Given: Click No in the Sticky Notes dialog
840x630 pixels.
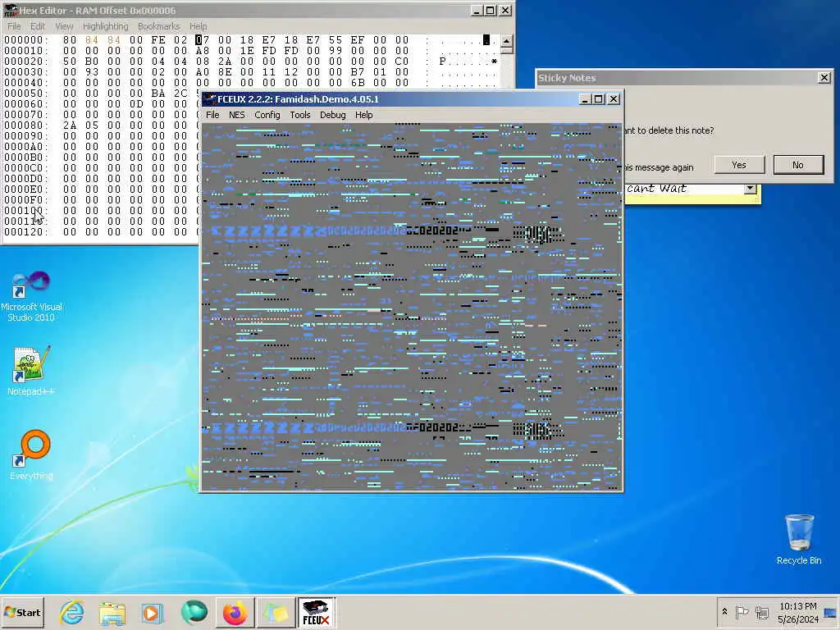Looking at the screenshot, I should coord(798,165).
